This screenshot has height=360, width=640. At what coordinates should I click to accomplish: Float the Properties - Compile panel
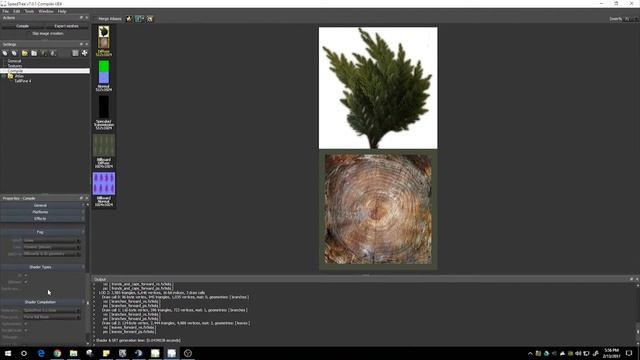point(81,198)
